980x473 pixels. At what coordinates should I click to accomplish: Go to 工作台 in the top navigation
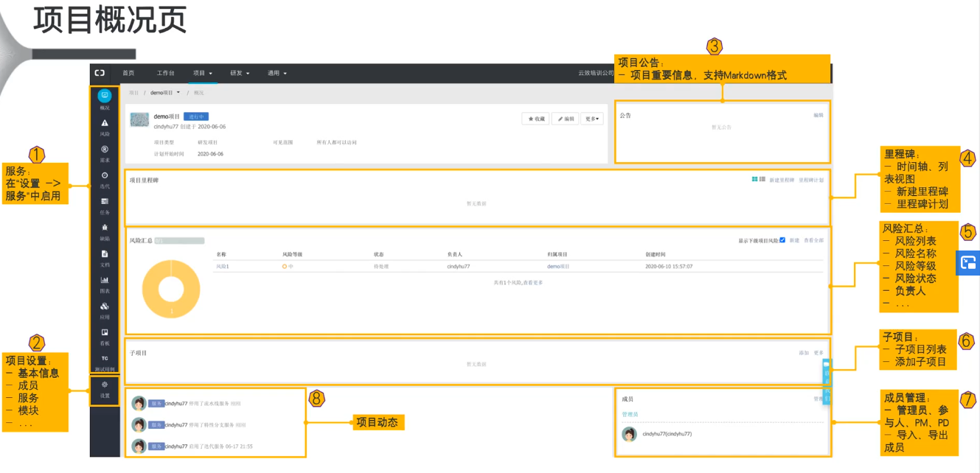(166, 73)
